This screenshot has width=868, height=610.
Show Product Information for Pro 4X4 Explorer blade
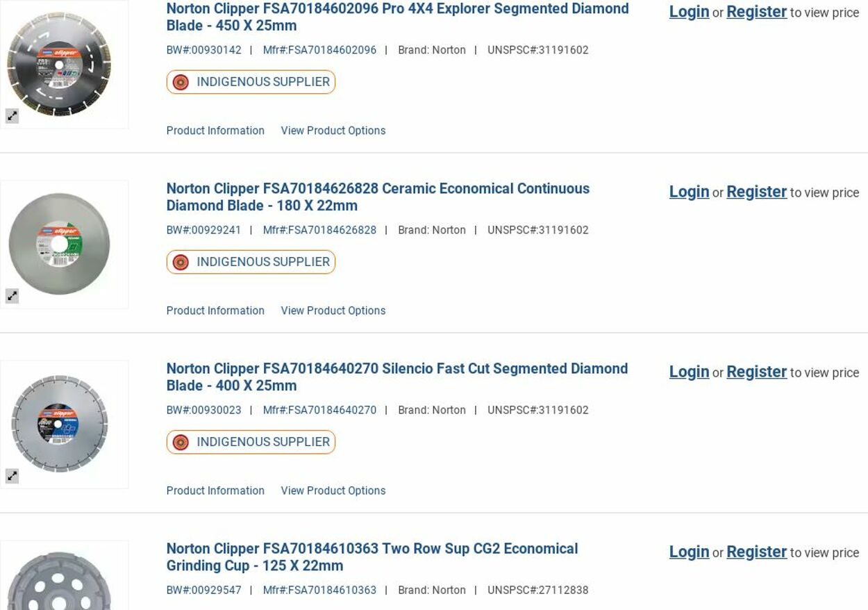pos(215,131)
